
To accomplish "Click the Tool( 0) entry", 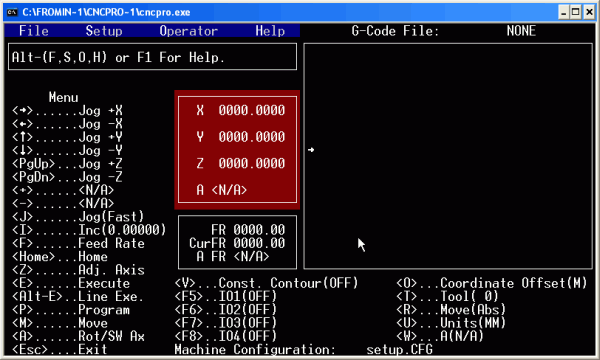I will [x=447, y=296].
